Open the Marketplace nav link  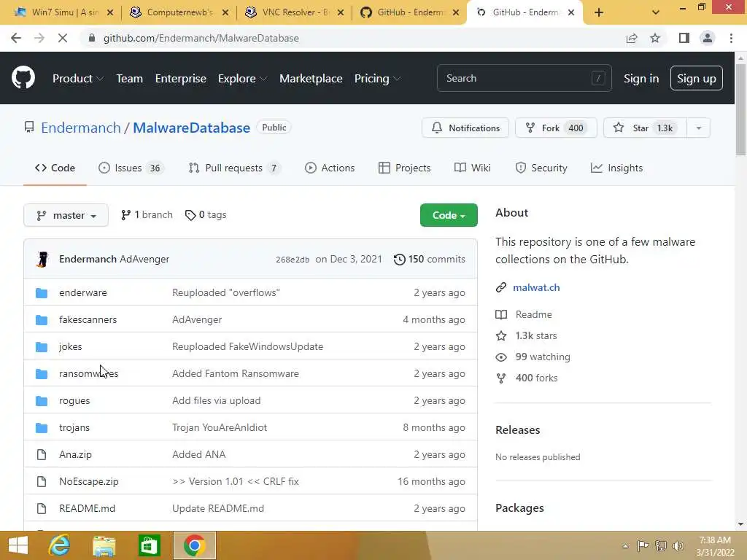[x=311, y=79]
